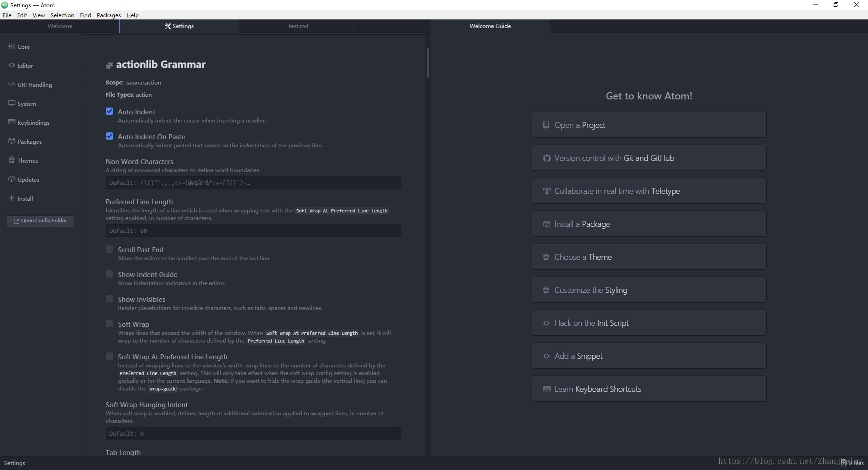
Task: Switch to the test.md tab
Action: point(298,26)
